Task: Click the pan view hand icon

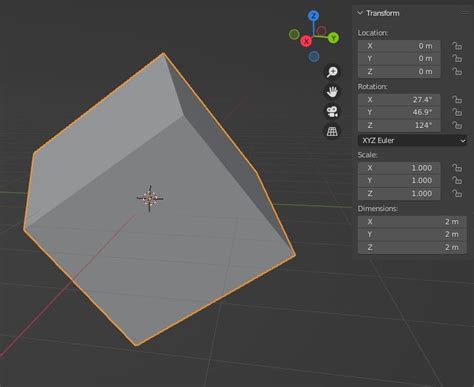Action: click(332, 92)
